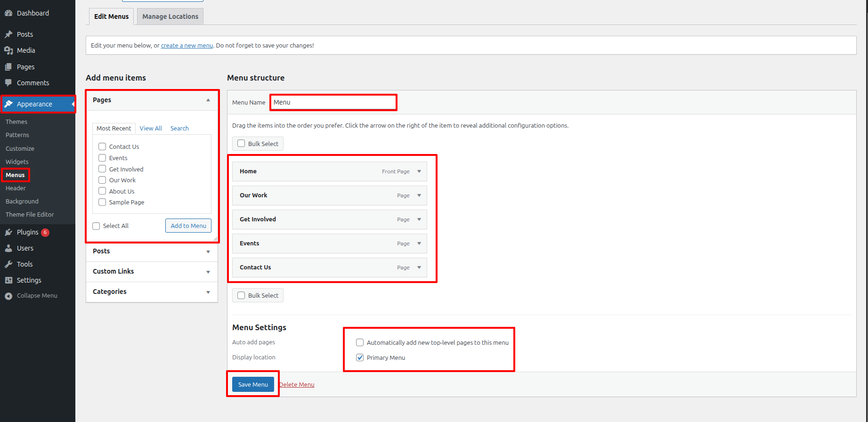Open Media via its sidebar icon
Viewport: 868px width, 422px height.
8,50
